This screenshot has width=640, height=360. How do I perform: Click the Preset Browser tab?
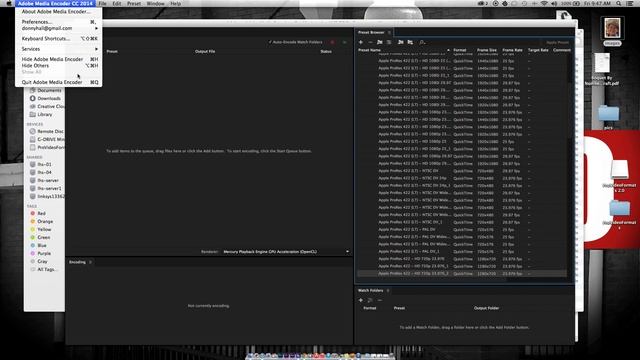[x=371, y=32]
